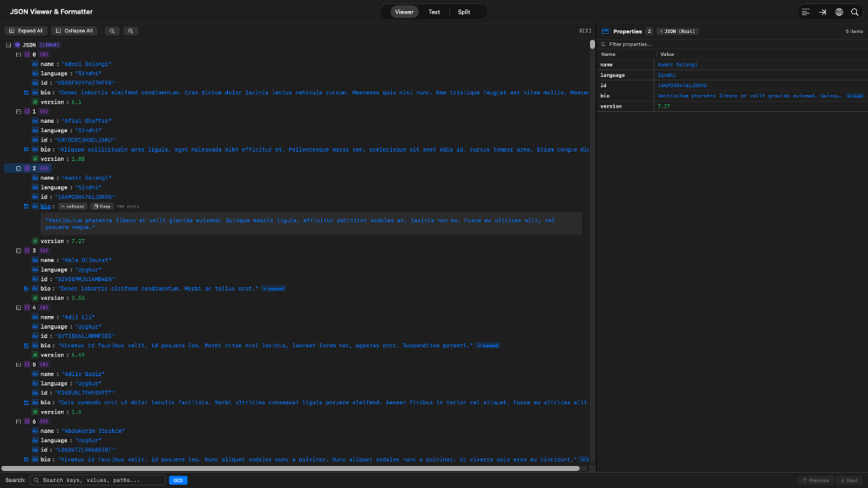The image size is (868, 488).
Task: Switch to the Viewer tab
Action: tap(404, 12)
